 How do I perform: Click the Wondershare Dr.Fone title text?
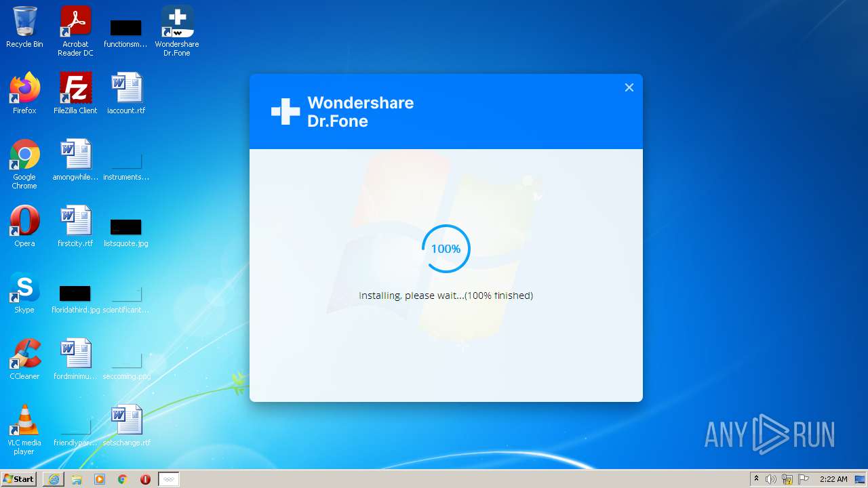(x=360, y=112)
